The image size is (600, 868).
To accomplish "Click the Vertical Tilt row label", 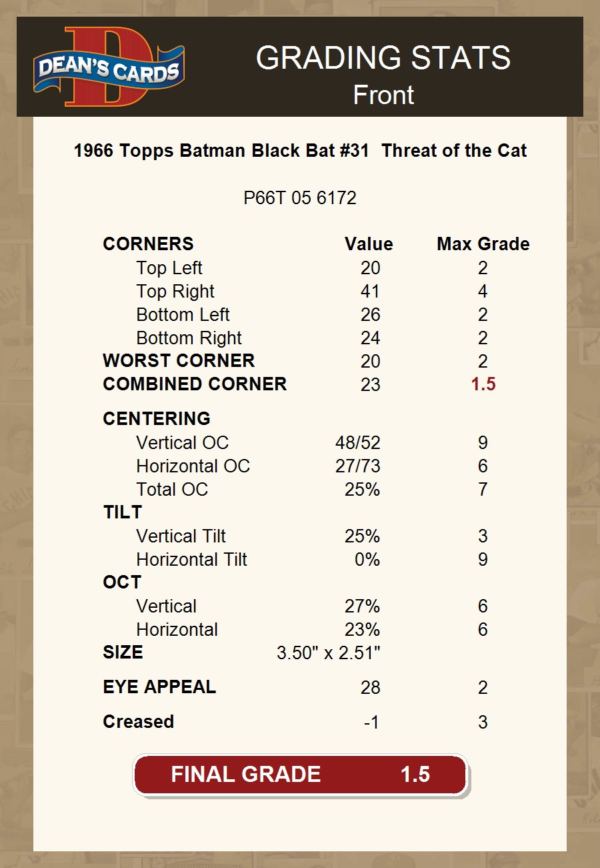I will [181, 536].
